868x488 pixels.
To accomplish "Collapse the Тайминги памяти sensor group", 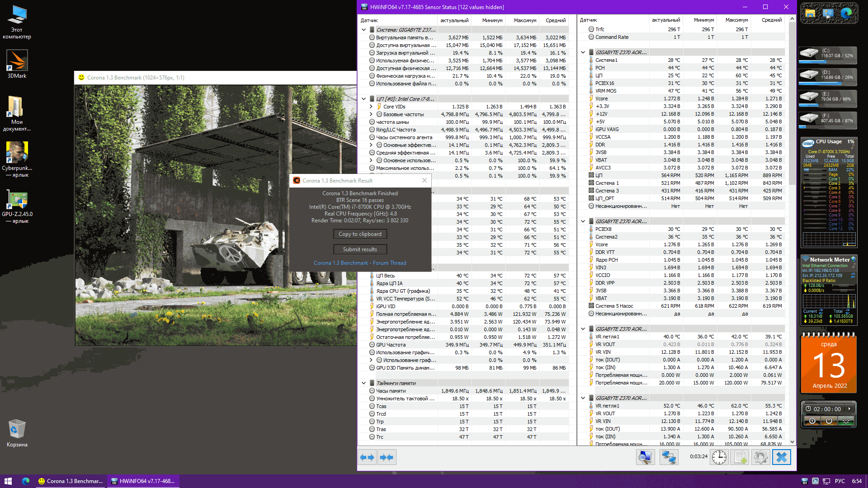I will 363,383.
